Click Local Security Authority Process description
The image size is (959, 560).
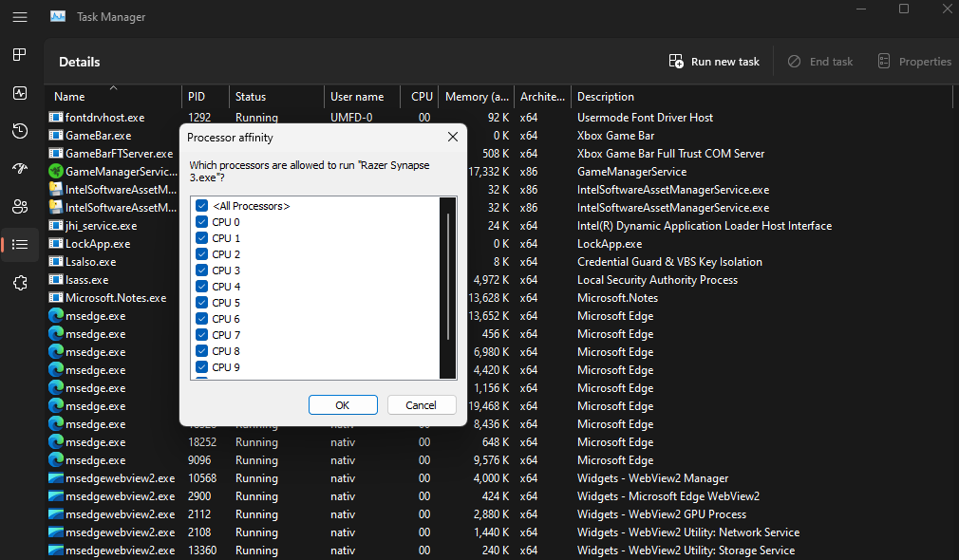point(657,280)
